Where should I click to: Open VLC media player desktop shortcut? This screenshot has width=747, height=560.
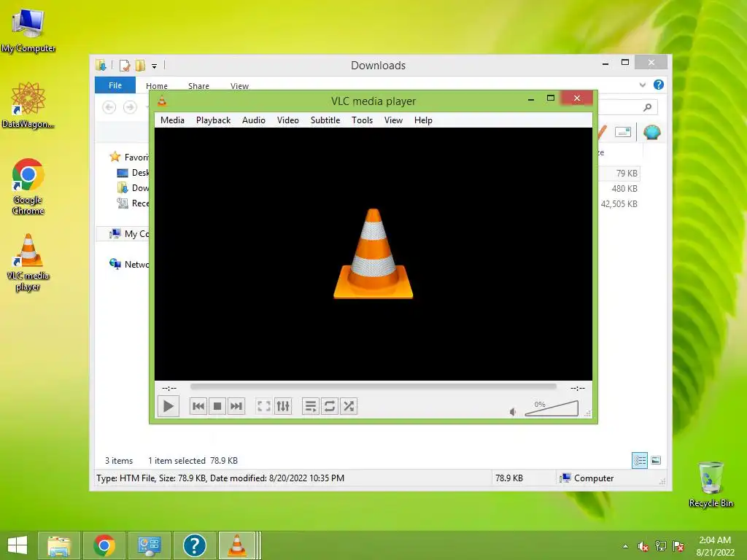(28, 262)
